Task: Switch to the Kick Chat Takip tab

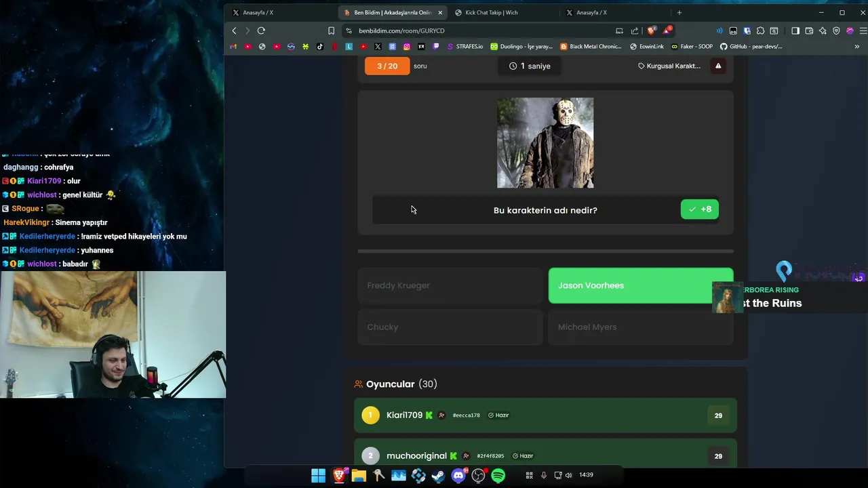Action: pyautogui.click(x=491, y=12)
